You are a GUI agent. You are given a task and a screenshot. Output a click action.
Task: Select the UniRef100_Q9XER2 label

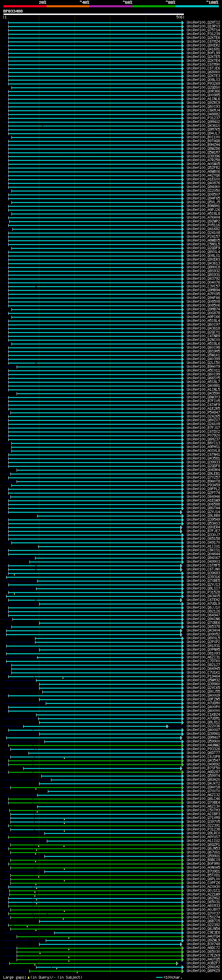(203, 45)
